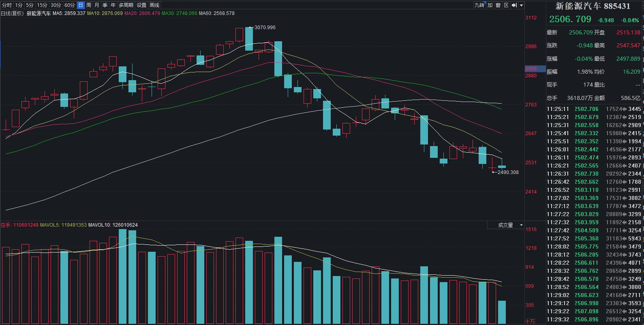The width and height of the screenshot is (644, 325).
Task: Switch to the 日 daily period
Action: [81, 5]
